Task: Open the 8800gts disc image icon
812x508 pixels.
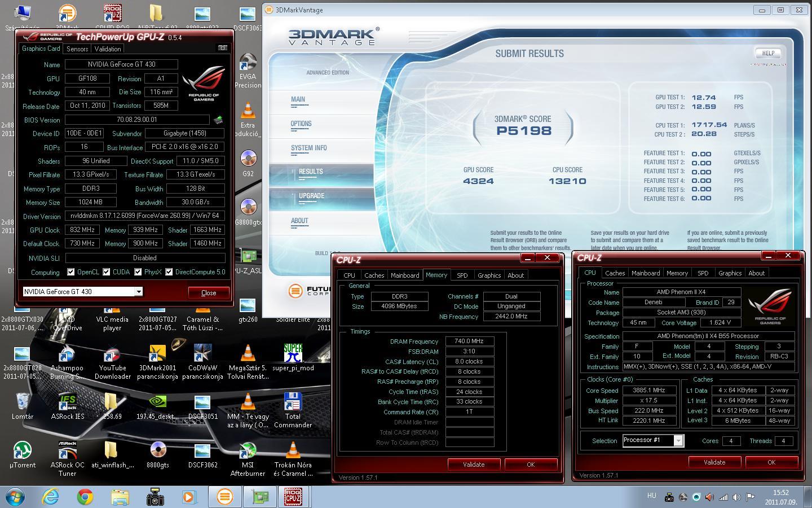Action: 157,455
